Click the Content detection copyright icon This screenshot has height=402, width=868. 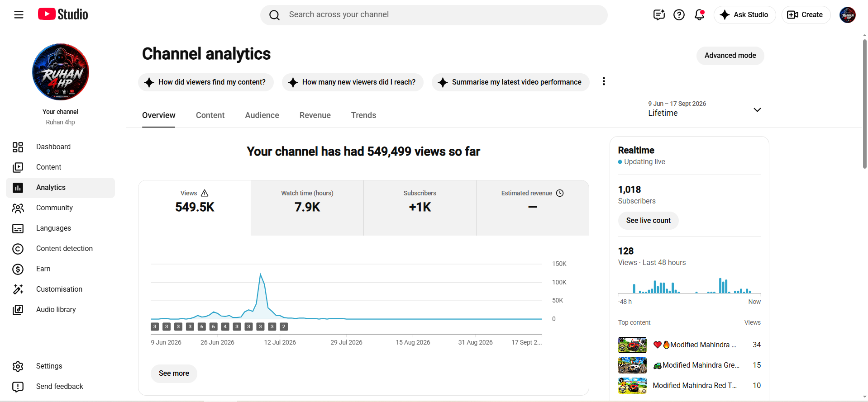pyautogui.click(x=18, y=249)
